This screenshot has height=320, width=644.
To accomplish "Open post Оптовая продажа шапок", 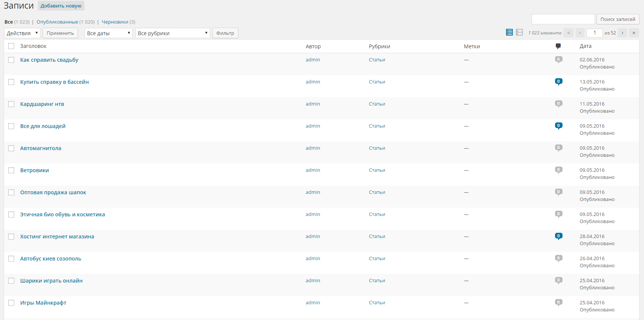I will tap(53, 192).
